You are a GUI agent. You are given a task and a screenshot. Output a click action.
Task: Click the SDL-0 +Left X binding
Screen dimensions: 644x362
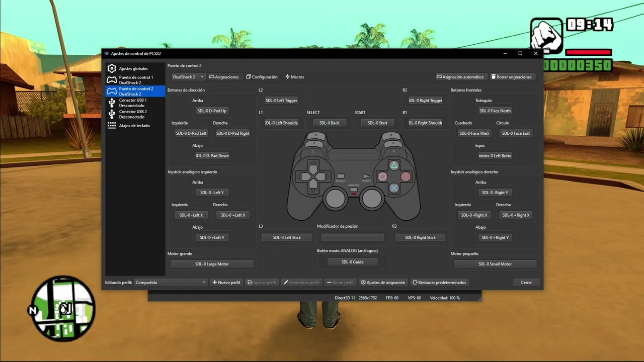point(233,215)
